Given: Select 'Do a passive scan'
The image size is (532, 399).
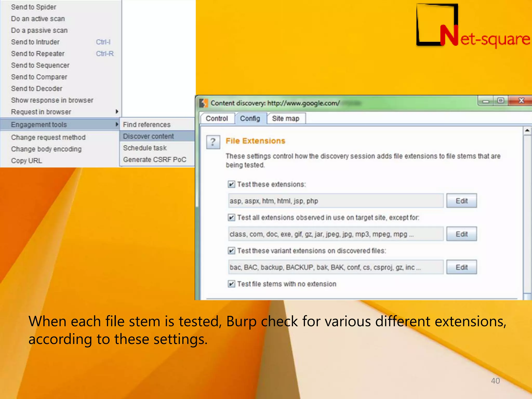Looking at the screenshot, I should tap(60, 30).
